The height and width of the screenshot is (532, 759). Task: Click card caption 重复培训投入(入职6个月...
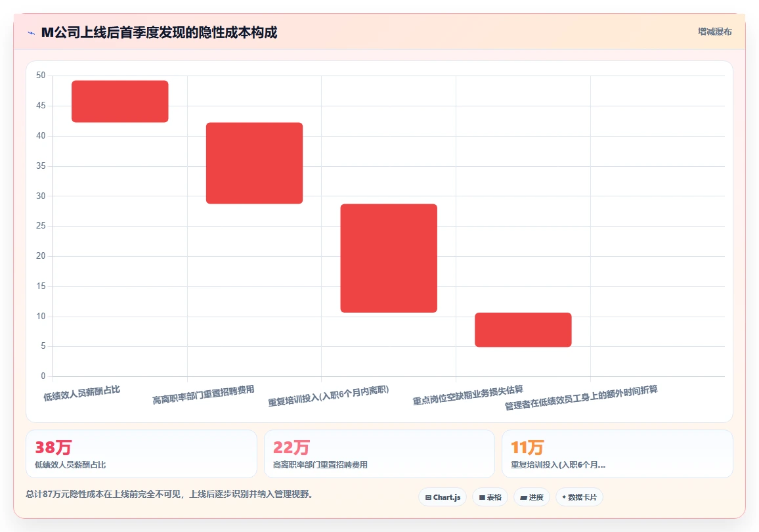[557, 465]
